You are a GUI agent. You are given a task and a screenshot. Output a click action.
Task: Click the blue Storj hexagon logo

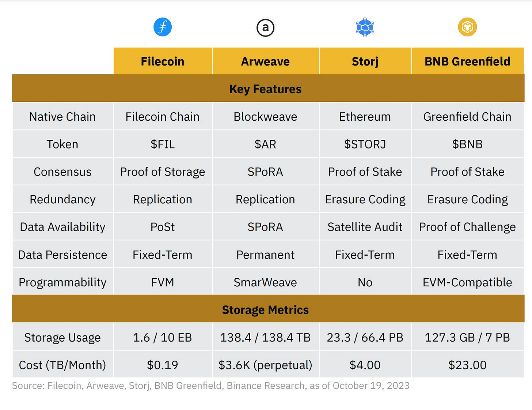pos(365,27)
